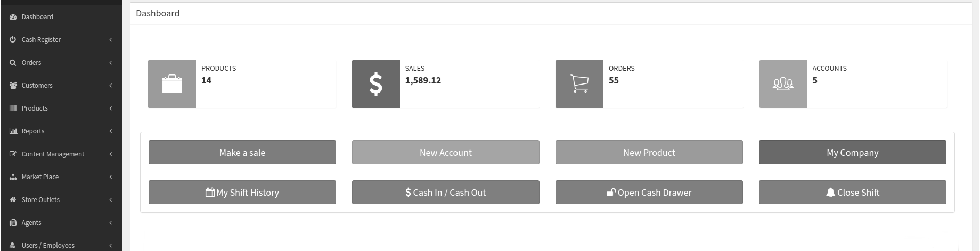Click the Store Outlets home icon
980x251 pixels.
point(13,200)
